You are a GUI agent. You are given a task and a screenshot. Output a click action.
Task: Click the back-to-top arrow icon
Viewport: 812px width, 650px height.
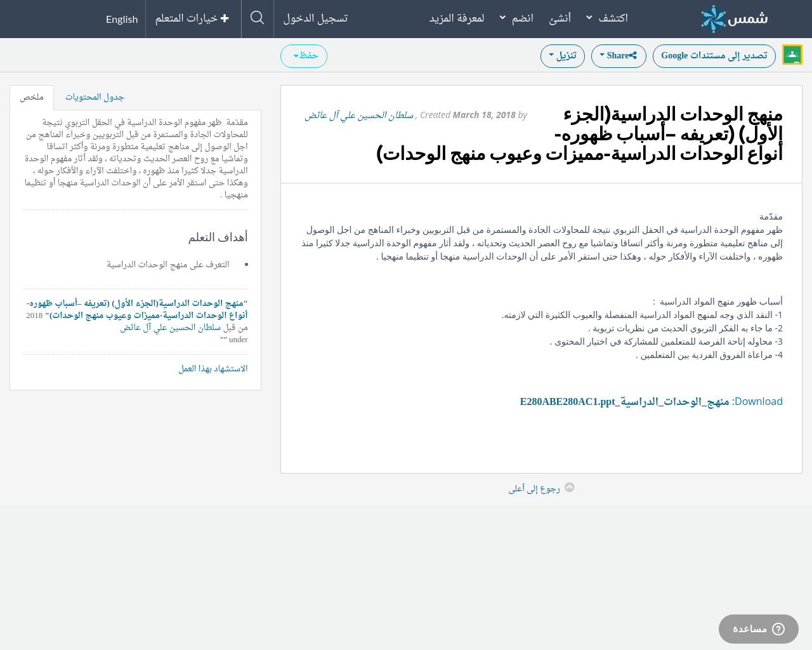coord(570,487)
